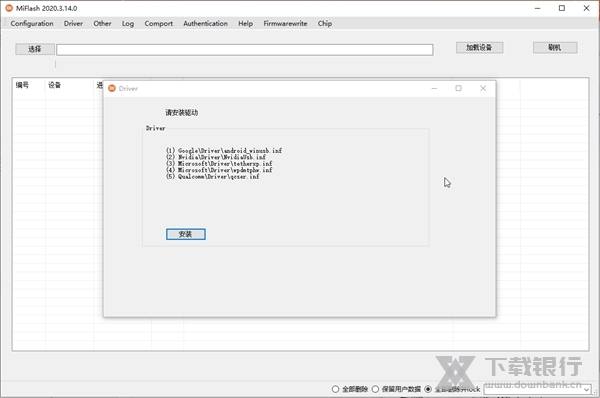Viewport: 600px width, 398px height.
Task: Open the Log menu
Action: tap(128, 23)
